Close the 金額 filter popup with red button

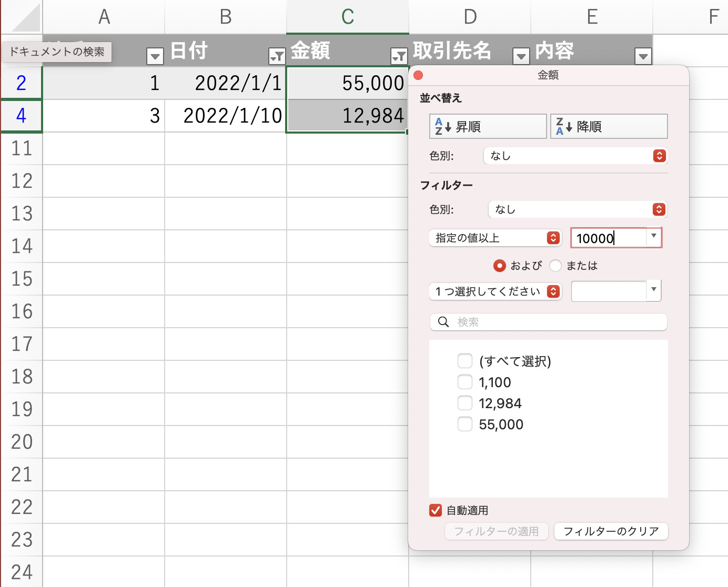(x=419, y=75)
